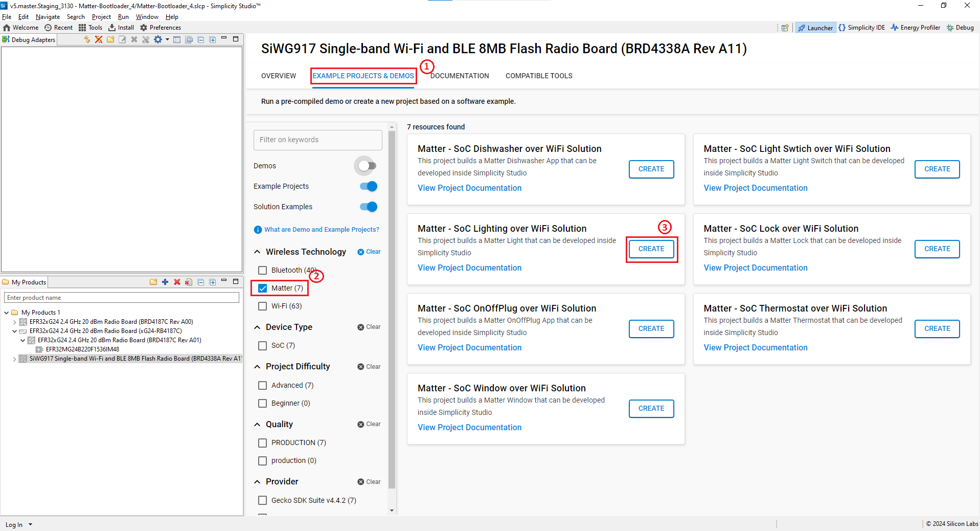The image size is (980, 531).
Task: Toggle the Demos switch on
Action: [368, 166]
